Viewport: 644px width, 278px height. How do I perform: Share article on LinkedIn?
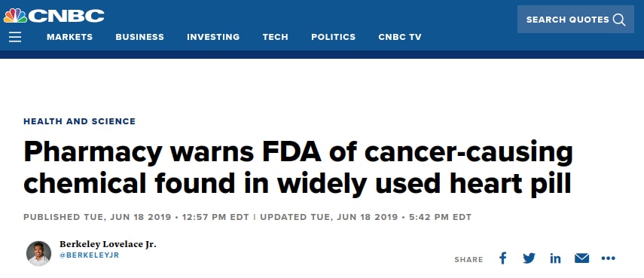click(x=555, y=258)
